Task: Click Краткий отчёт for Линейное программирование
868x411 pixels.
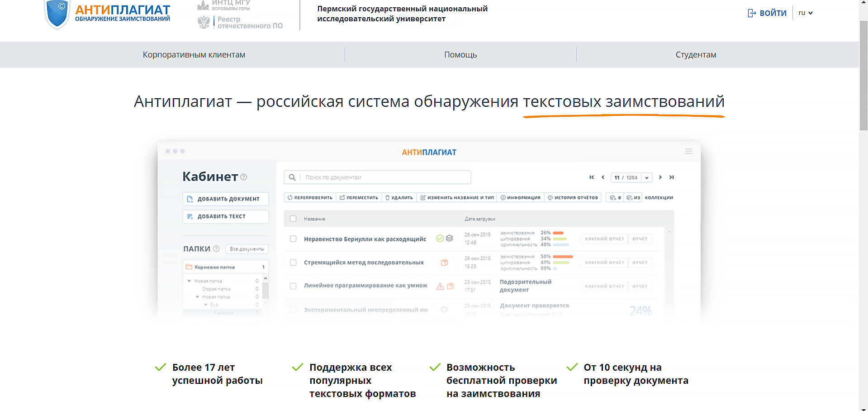Action: coord(604,286)
